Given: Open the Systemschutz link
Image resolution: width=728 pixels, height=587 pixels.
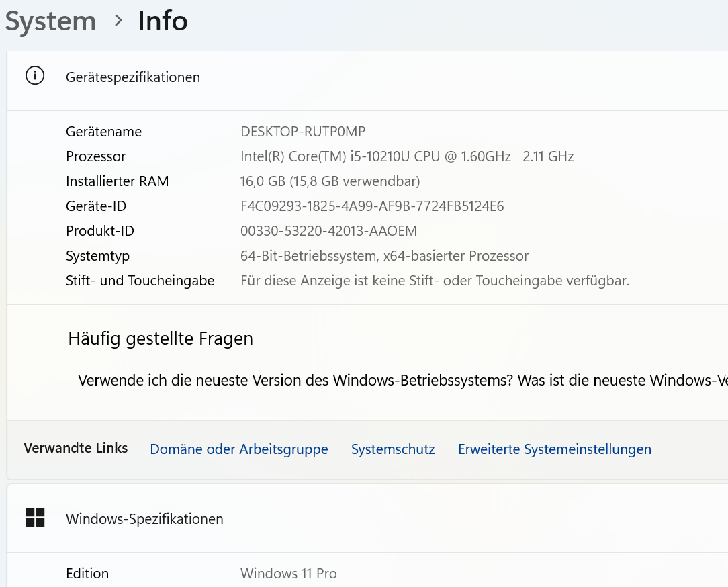Looking at the screenshot, I should pyautogui.click(x=393, y=449).
